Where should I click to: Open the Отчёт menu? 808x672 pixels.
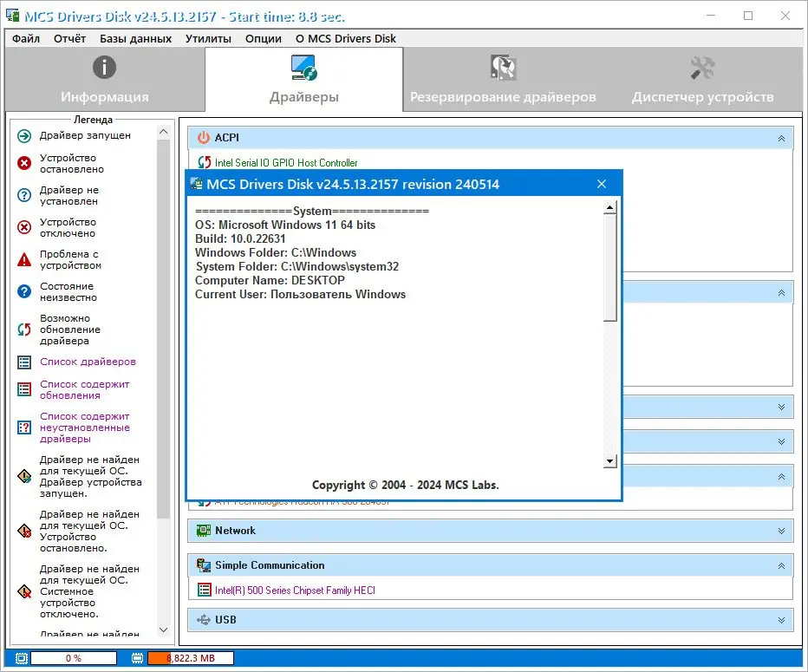69,39
